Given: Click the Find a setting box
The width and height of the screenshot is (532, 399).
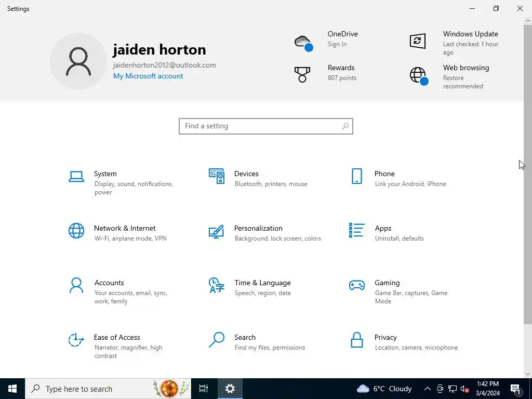Looking at the screenshot, I should (x=266, y=126).
